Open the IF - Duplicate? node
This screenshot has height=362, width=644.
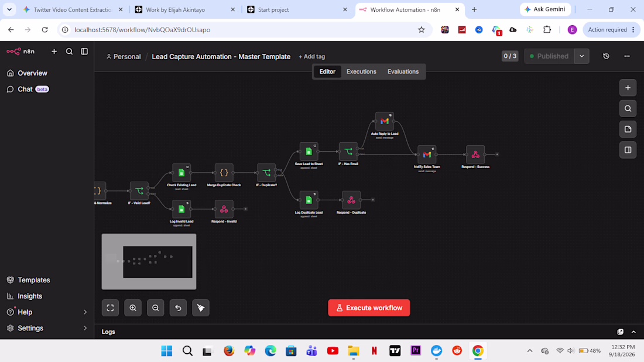click(266, 173)
